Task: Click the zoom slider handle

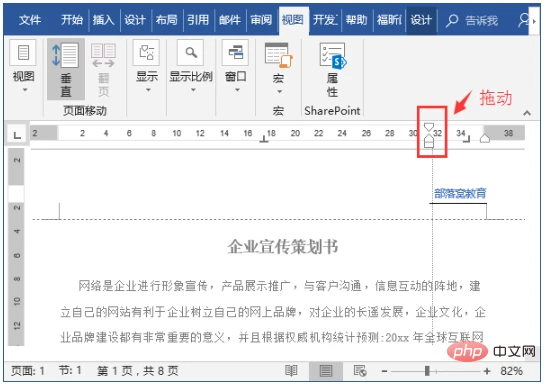Action: [x=427, y=371]
